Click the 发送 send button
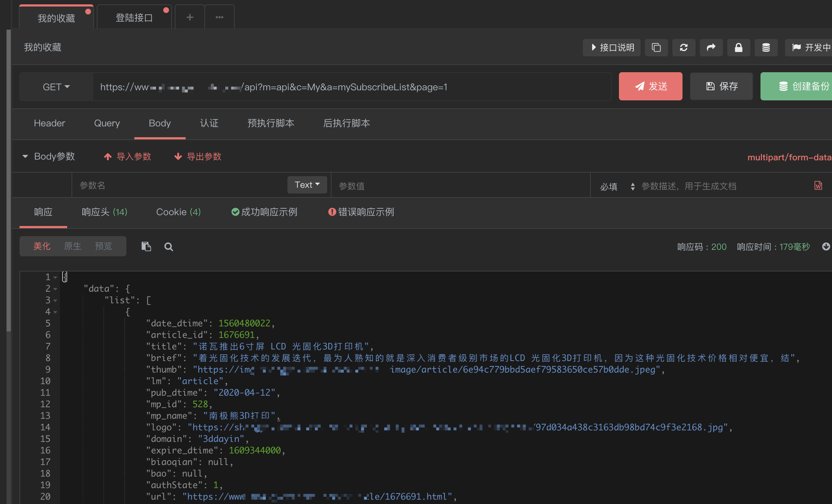The width and height of the screenshot is (832, 504). pyautogui.click(x=650, y=86)
